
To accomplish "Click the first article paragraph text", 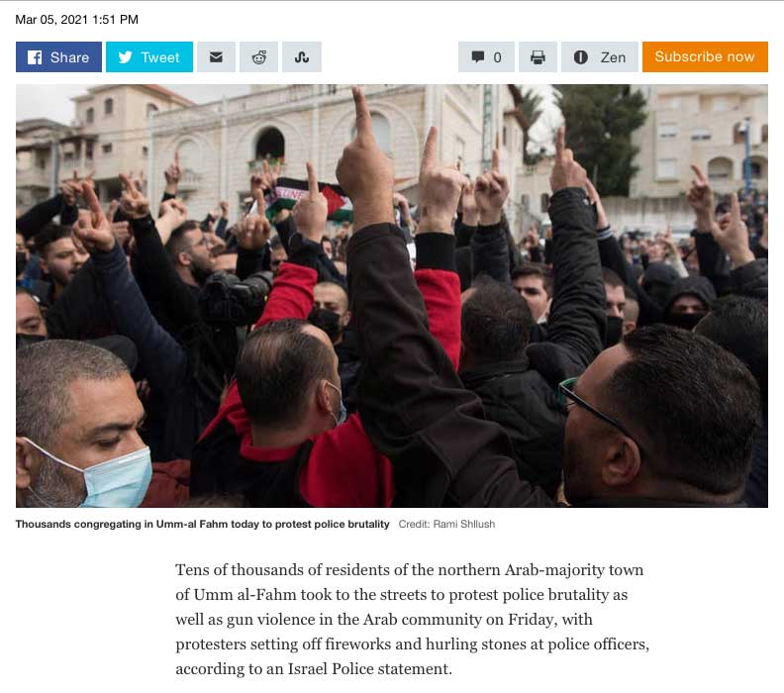I will [412, 619].
